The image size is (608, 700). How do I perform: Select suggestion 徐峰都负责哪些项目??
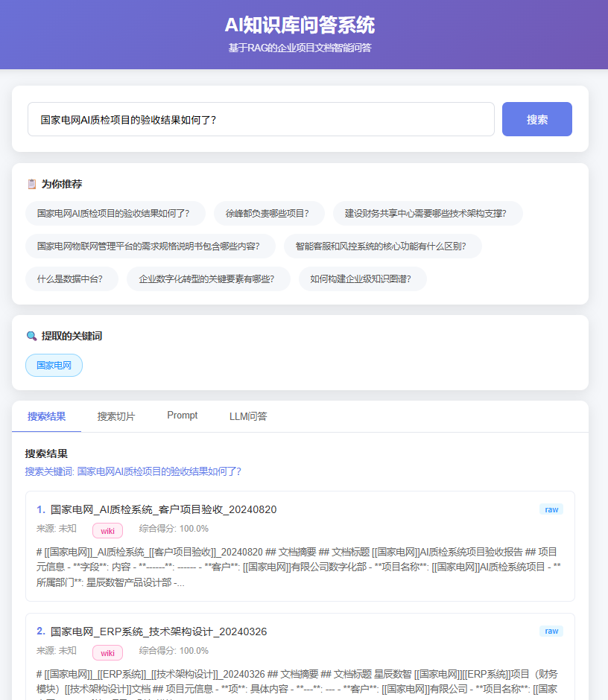pos(269,214)
